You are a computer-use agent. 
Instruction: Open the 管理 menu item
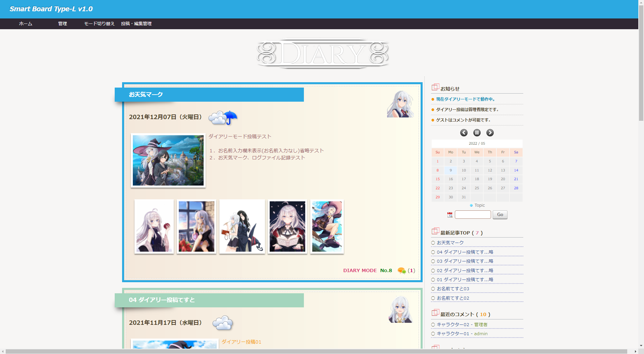point(62,24)
